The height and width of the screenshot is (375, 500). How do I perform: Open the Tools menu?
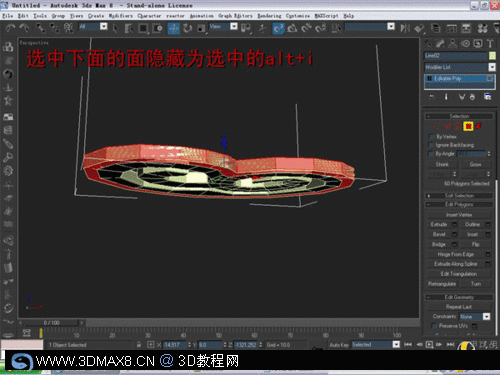(x=40, y=16)
